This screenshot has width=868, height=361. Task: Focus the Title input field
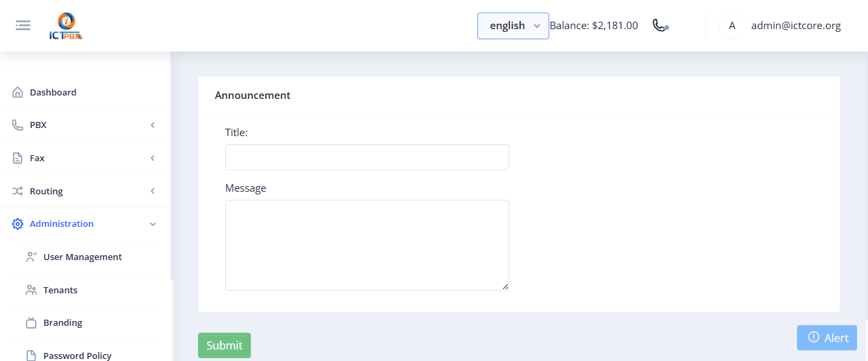pyautogui.click(x=367, y=157)
